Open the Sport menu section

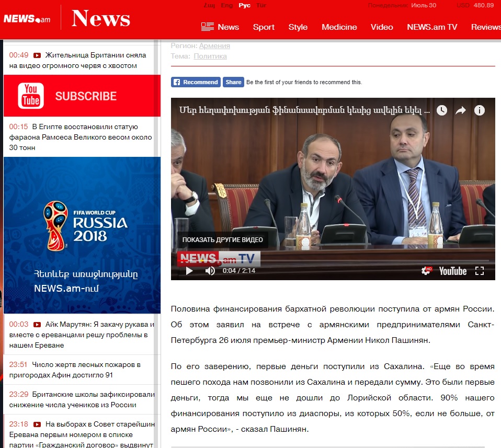(x=264, y=27)
